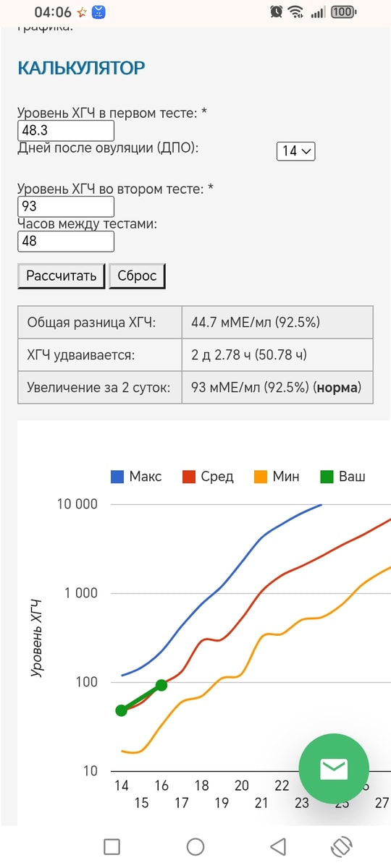This screenshot has height=868, width=391.
Task: Focus the first test ХГЧ field 48.3
Action: (x=66, y=131)
